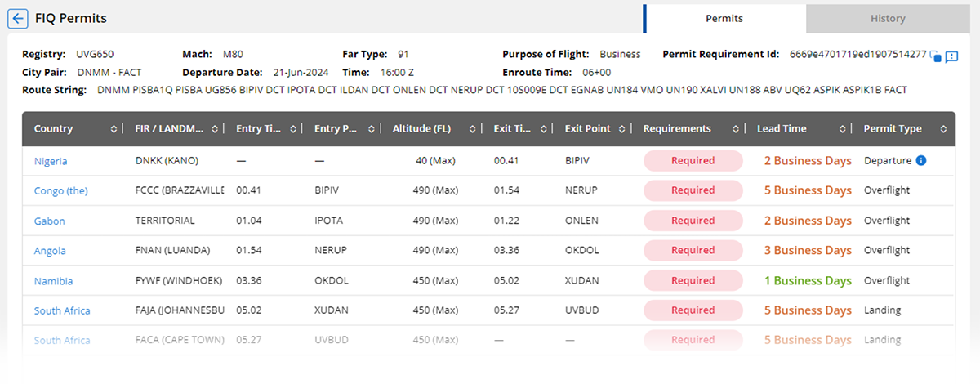Open the Namibia country link
Screen dimensions: 980x384
point(53,281)
